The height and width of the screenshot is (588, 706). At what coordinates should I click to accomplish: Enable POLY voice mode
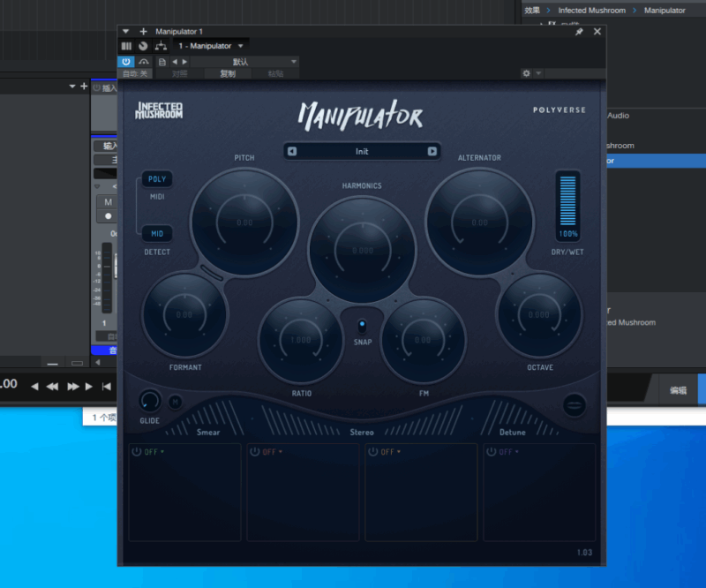click(x=156, y=178)
